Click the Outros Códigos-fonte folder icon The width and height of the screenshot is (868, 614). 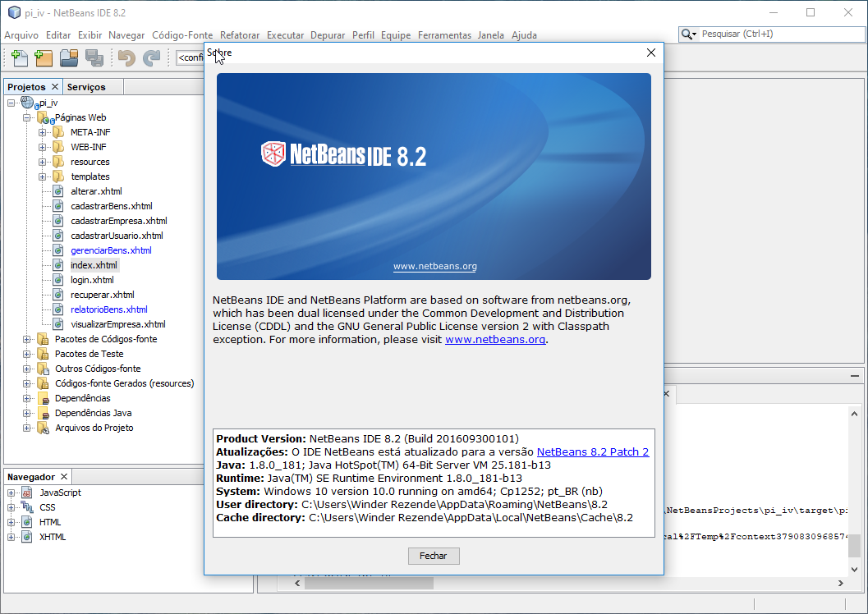[43, 369]
